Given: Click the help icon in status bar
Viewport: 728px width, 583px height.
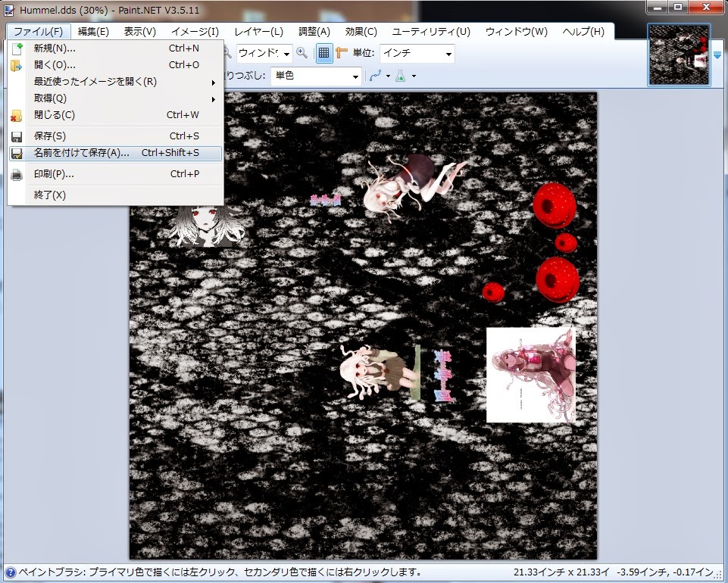Looking at the screenshot, I should click(10, 572).
